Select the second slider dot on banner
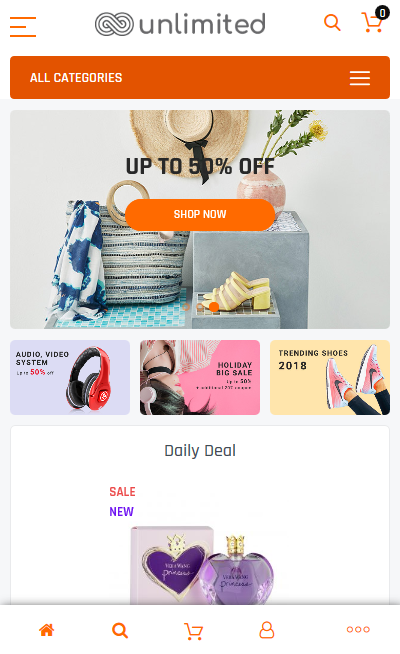 tap(200, 307)
